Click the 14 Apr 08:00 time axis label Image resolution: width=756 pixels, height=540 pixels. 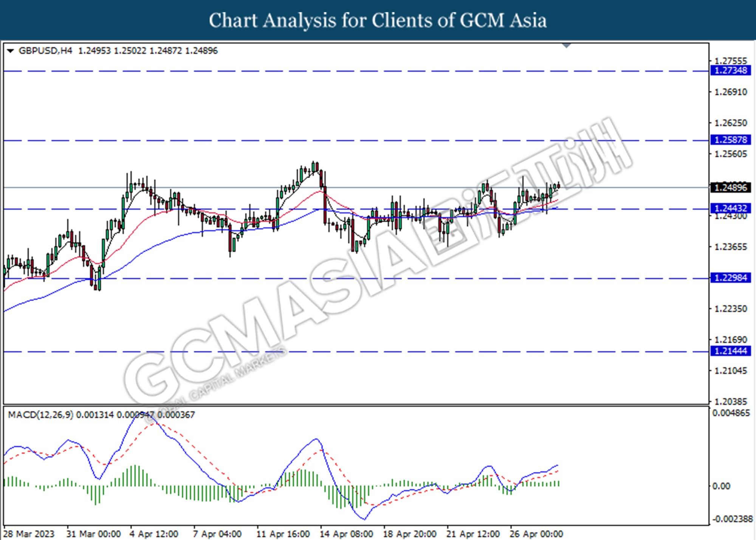347,534
